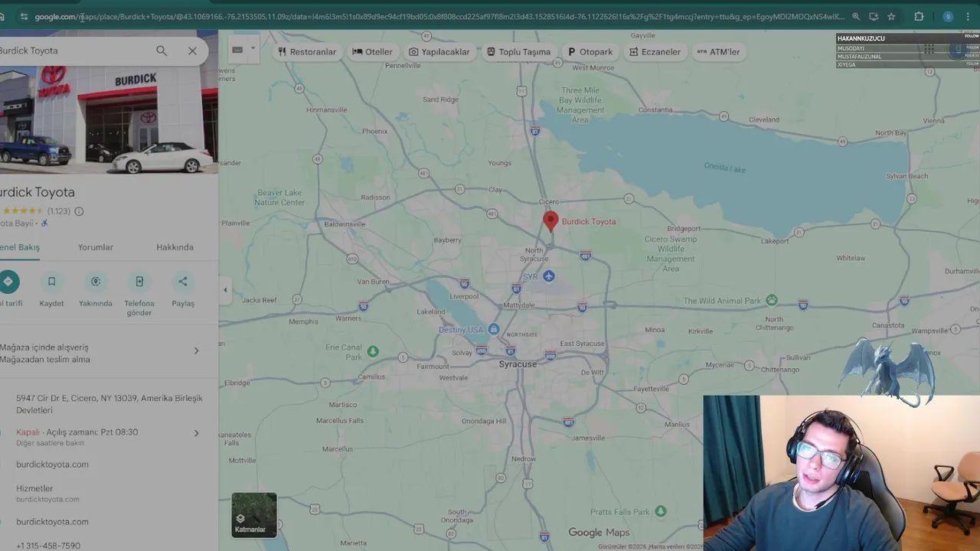The width and height of the screenshot is (980, 551).
Task: Expand Mağaza içinde alışveriş row chevron
Action: pyautogui.click(x=196, y=350)
